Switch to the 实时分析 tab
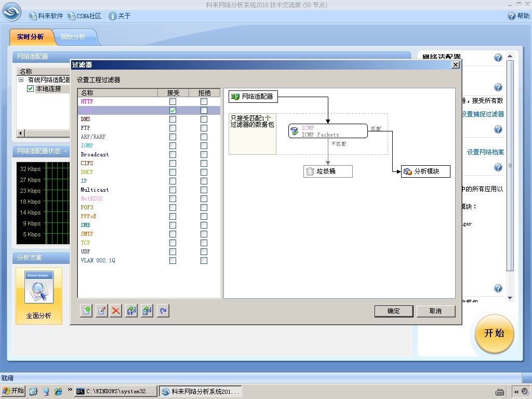The image size is (532, 399). pyautogui.click(x=30, y=37)
